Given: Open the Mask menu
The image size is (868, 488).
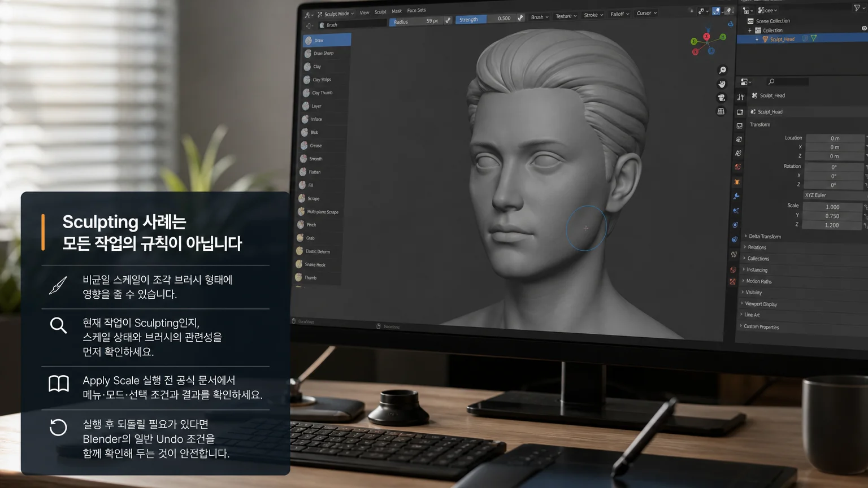Looking at the screenshot, I should 397,11.
